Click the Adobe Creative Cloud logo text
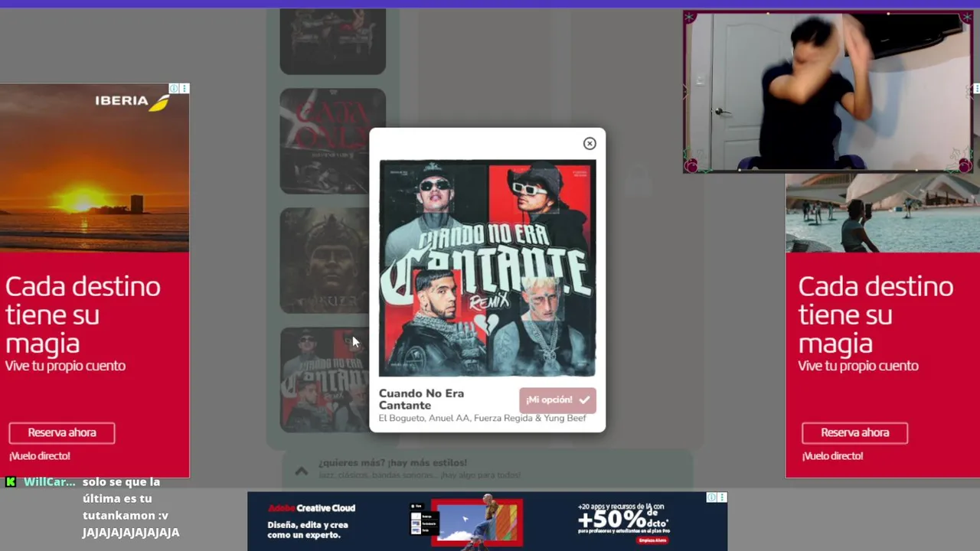Screen dimensions: 980x551 coord(312,508)
